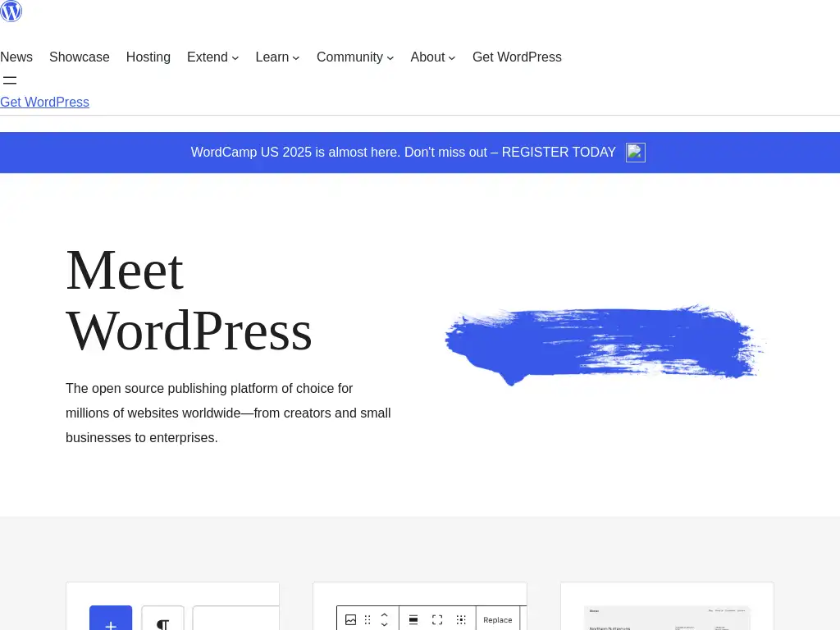Expand the Extend dropdown menu

pos(212,57)
